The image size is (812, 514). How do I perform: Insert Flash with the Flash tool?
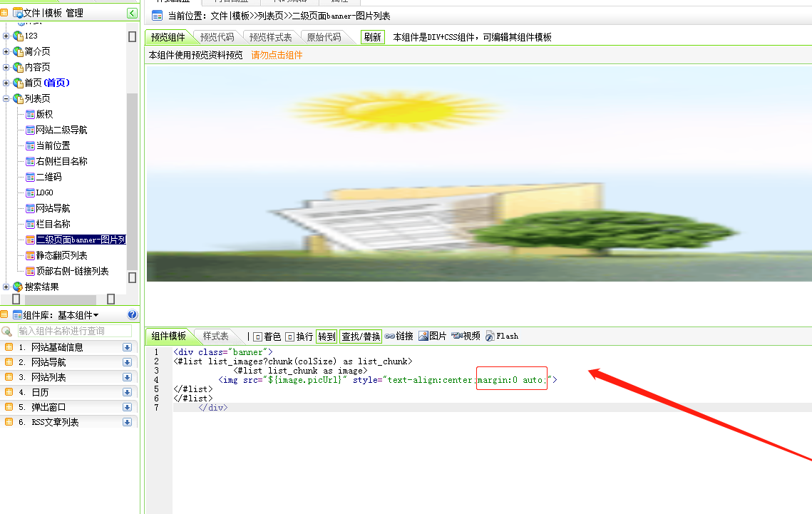pyautogui.click(x=502, y=336)
